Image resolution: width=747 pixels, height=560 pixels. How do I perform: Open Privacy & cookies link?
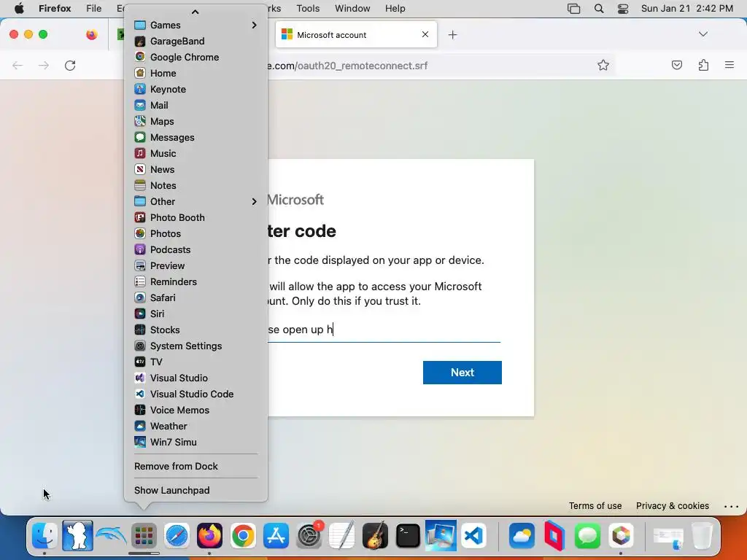tap(672, 506)
